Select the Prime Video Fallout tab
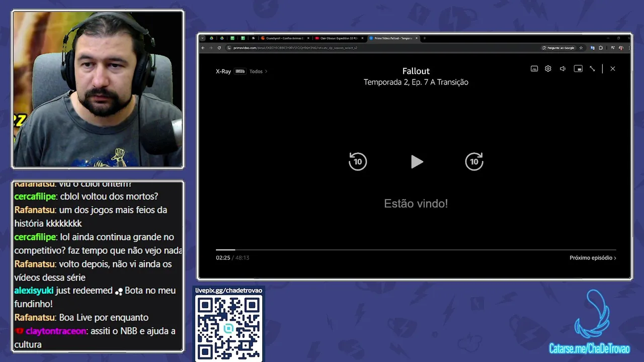Image resolution: width=644 pixels, height=362 pixels. click(392, 38)
